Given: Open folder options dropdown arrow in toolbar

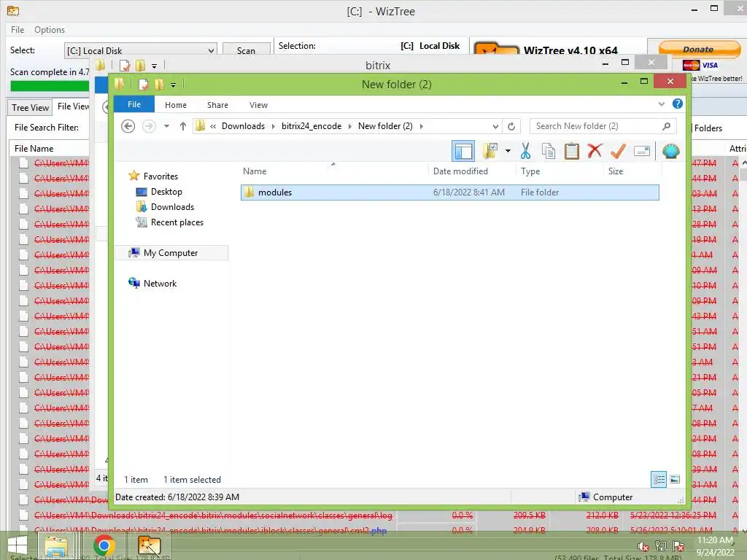Looking at the screenshot, I should point(508,152).
